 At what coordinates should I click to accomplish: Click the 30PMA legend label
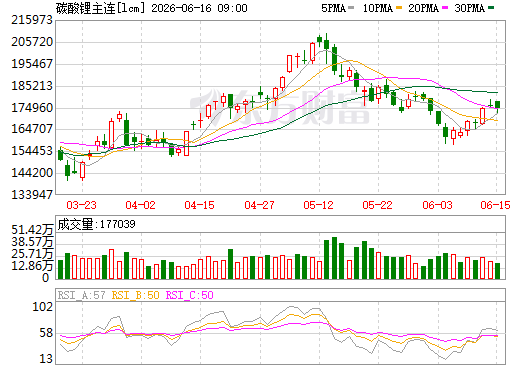tap(469, 8)
